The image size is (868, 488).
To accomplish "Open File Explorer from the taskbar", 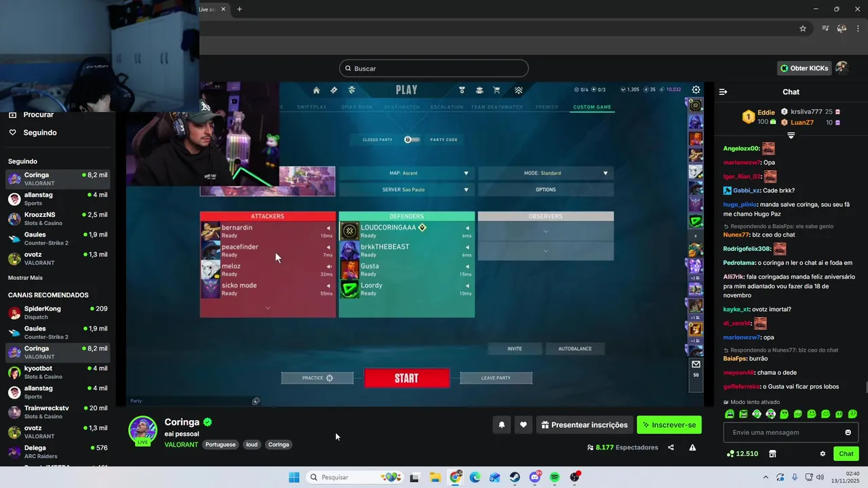I will [x=435, y=477].
